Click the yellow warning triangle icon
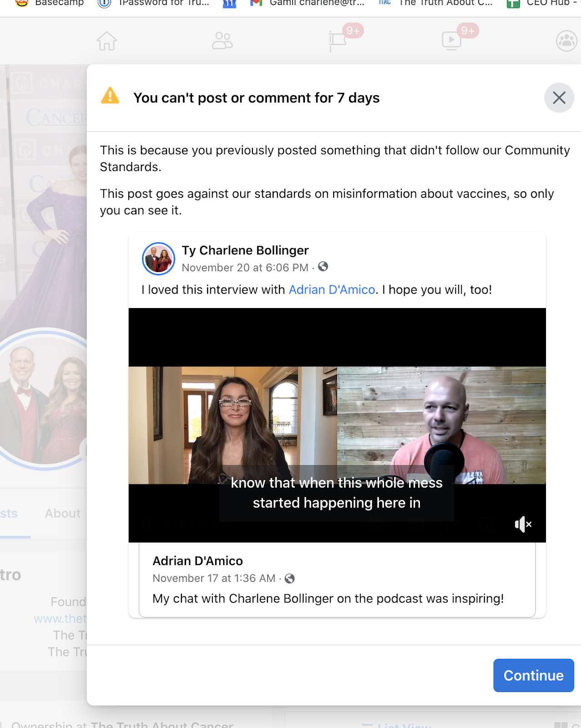 [110, 96]
